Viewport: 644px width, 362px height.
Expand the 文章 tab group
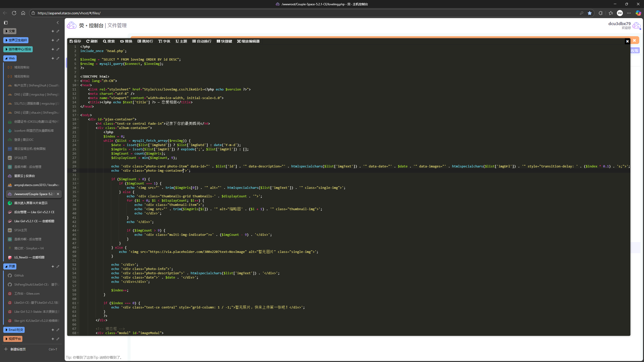[x=10, y=31]
